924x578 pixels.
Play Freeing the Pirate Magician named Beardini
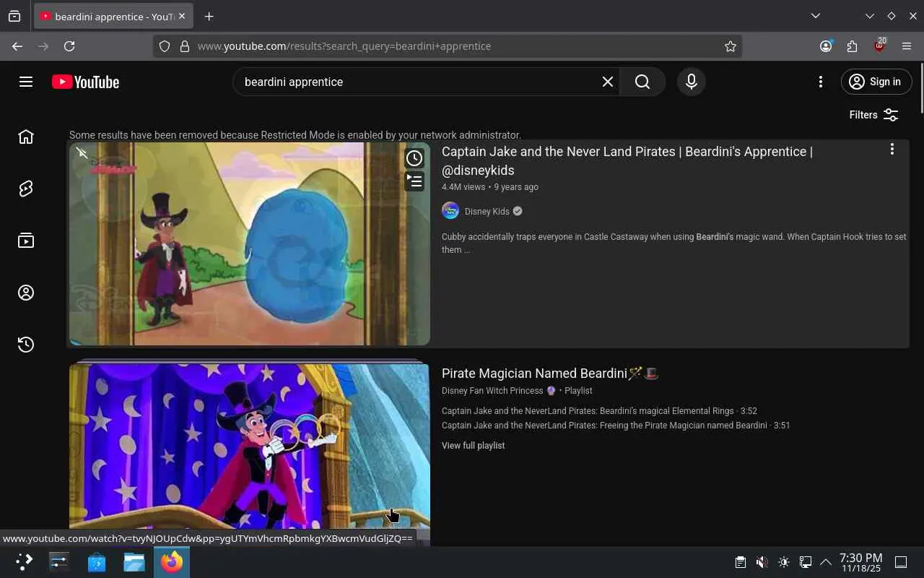click(x=616, y=426)
